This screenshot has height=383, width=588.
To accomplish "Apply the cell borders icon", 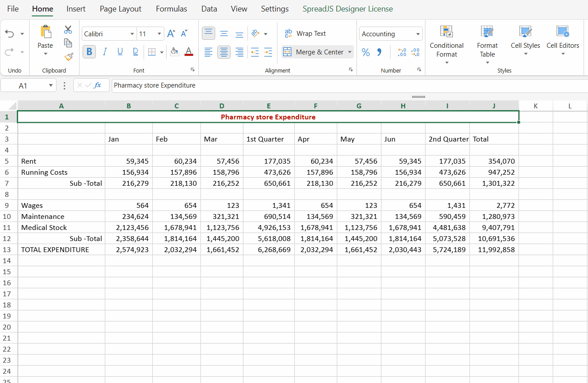I will click(x=152, y=52).
